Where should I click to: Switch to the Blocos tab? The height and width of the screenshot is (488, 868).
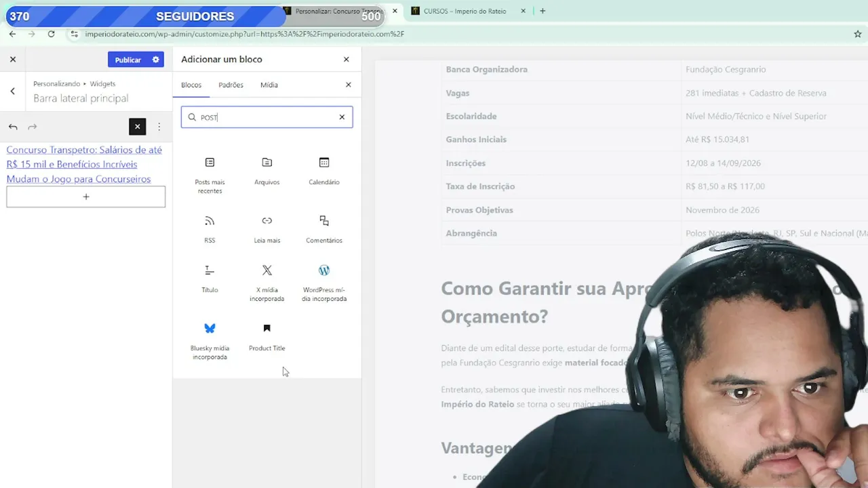[191, 85]
